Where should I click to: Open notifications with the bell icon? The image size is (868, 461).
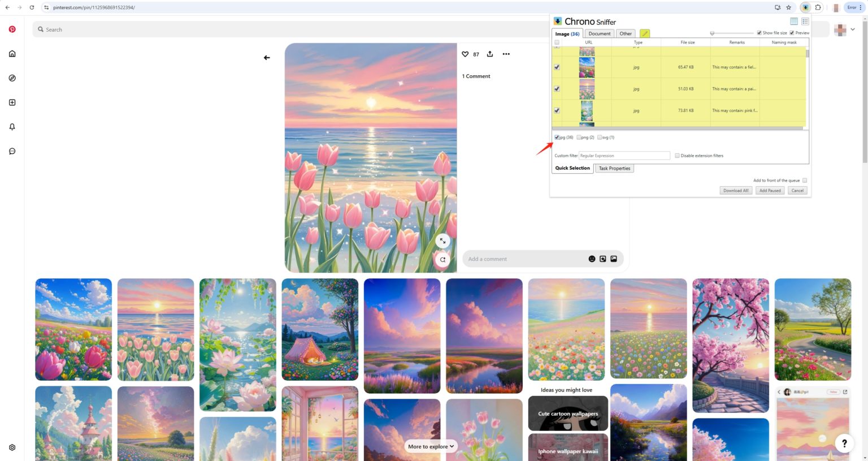coord(12,127)
